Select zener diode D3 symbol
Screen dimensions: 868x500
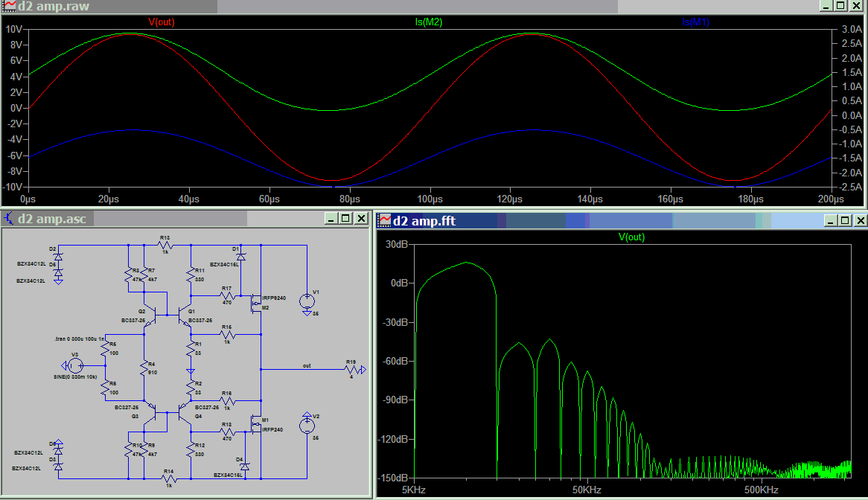coord(58,467)
